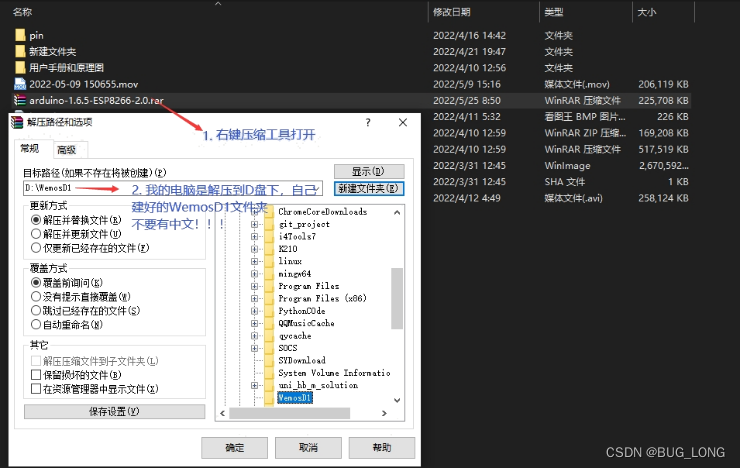Open the destination path dropdown arrow
Image resolution: width=741 pixels, height=469 pixels.
coord(318,189)
